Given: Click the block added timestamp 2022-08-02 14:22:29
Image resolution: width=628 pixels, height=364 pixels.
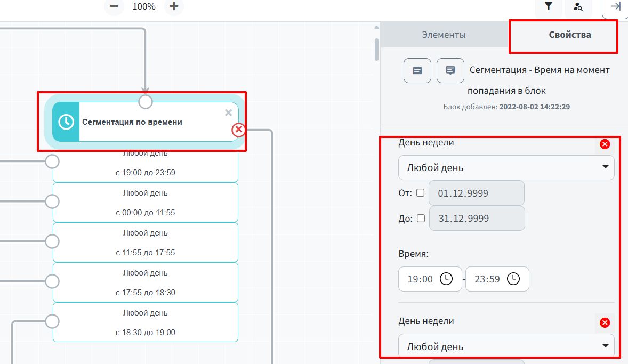Looking at the screenshot, I should pos(534,107).
